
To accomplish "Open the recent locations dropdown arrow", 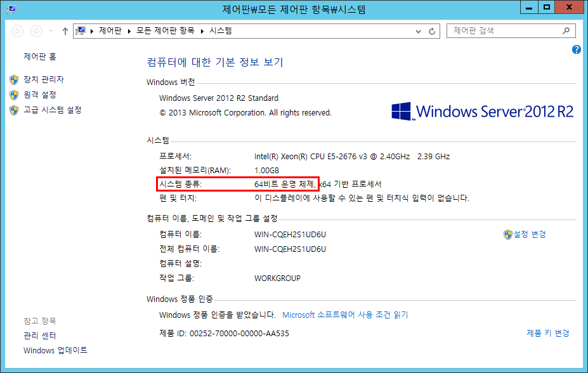I will pos(51,30).
